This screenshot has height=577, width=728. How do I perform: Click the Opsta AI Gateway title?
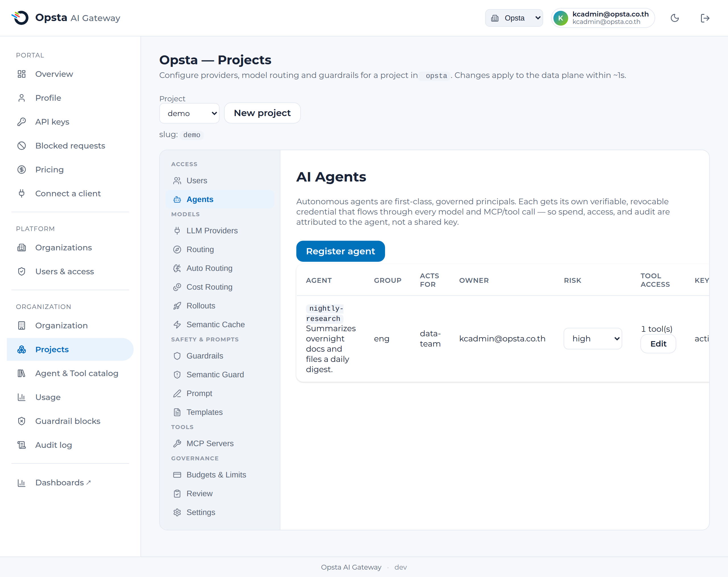click(x=78, y=18)
